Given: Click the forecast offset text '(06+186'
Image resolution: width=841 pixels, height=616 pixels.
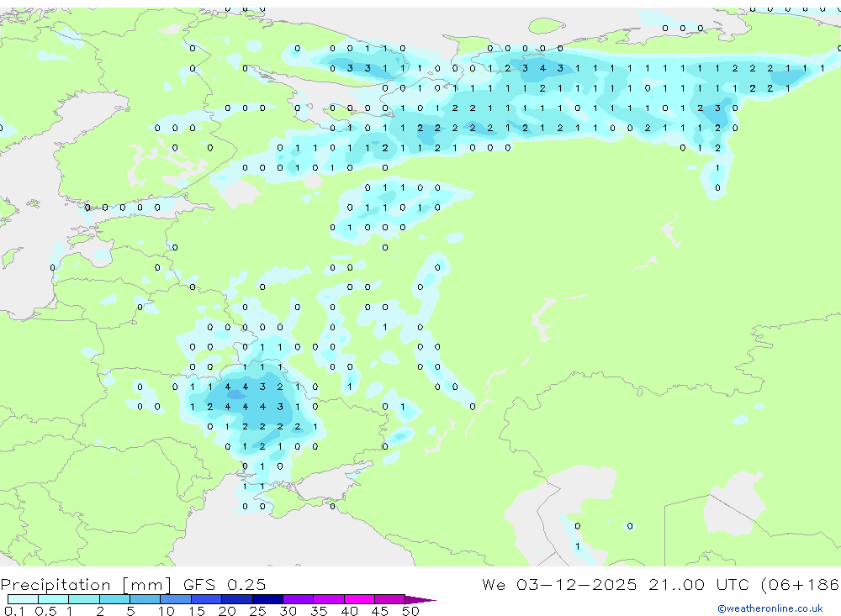Looking at the screenshot, I should [801, 585].
